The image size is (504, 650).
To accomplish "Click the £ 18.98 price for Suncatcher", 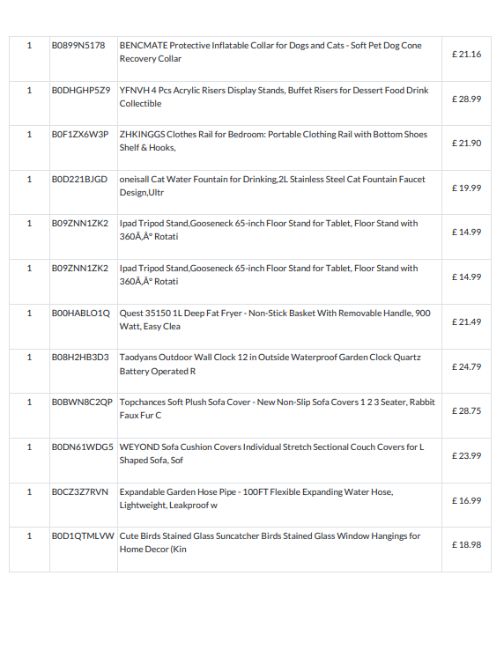I will click(466, 545).
